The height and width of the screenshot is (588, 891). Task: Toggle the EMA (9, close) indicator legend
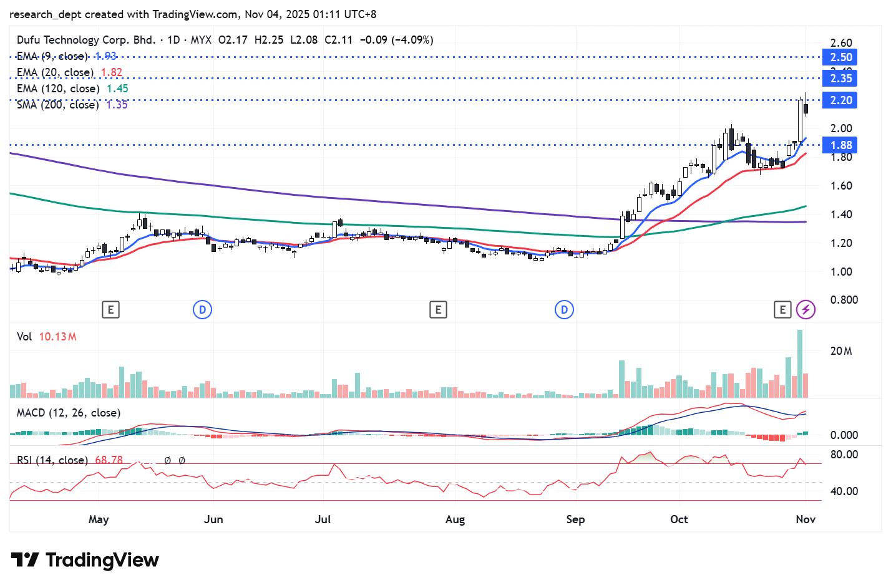(52, 56)
